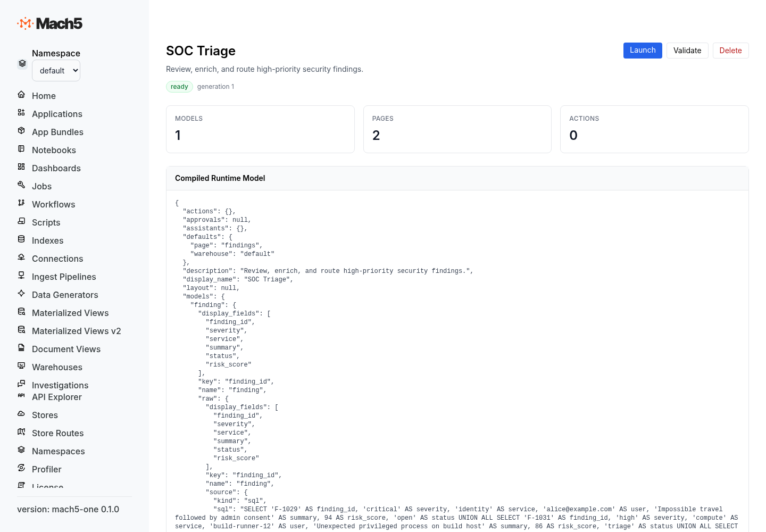Click the Materialized Views icon
This screenshot has height=532, width=766.
[21, 312]
